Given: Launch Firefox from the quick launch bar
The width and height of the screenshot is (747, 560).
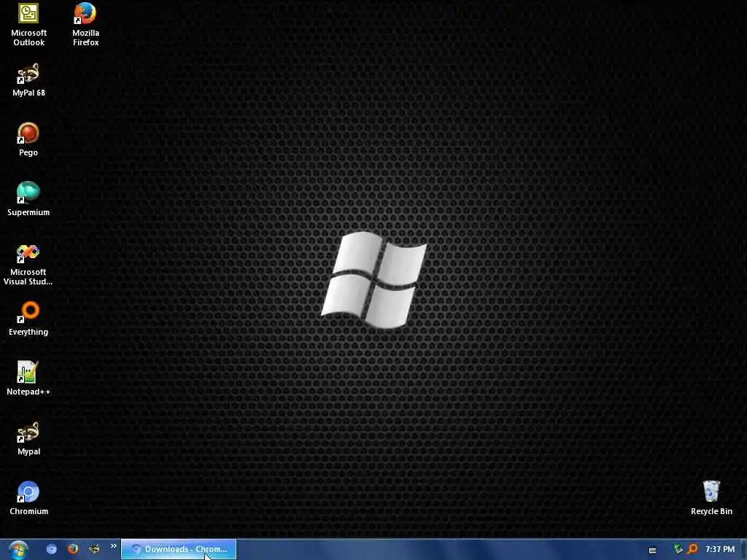Looking at the screenshot, I should click(73, 549).
